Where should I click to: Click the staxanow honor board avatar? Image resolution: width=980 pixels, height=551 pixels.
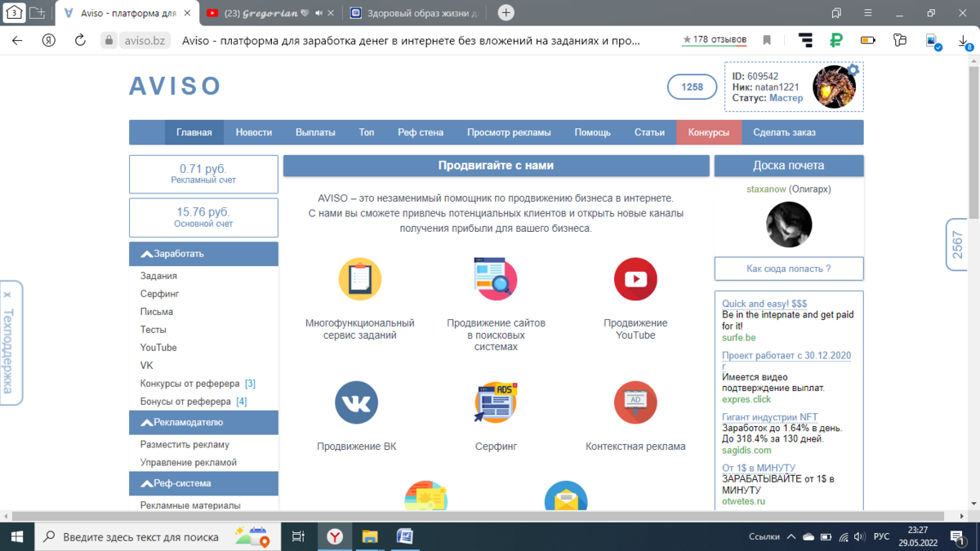(789, 224)
